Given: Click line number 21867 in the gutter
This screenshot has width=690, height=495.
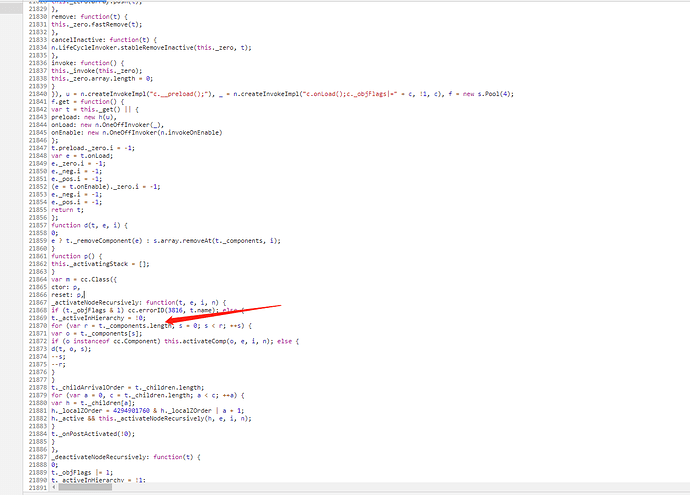Looking at the screenshot, I should tap(38, 303).
